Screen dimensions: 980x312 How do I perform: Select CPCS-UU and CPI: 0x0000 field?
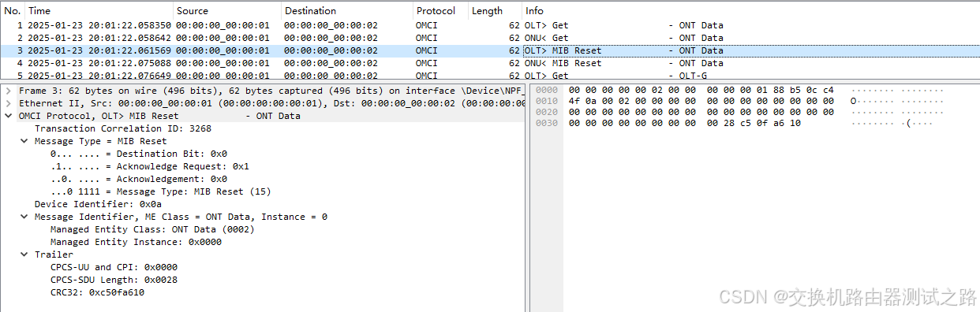coord(114,267)
